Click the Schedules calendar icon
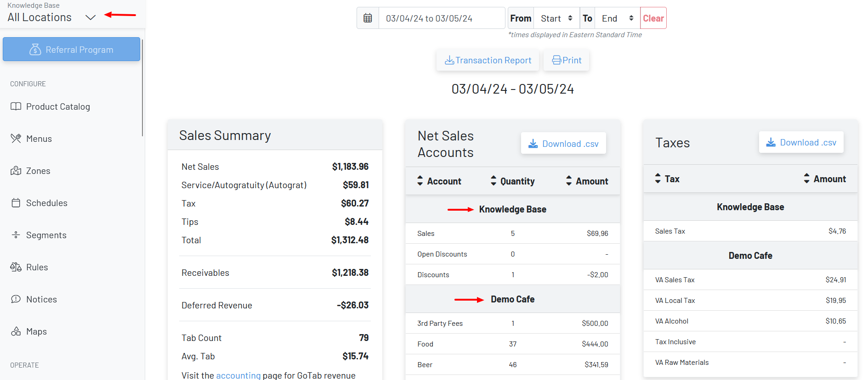The width and height of the screenshot is (868, 380). [16, 203]
